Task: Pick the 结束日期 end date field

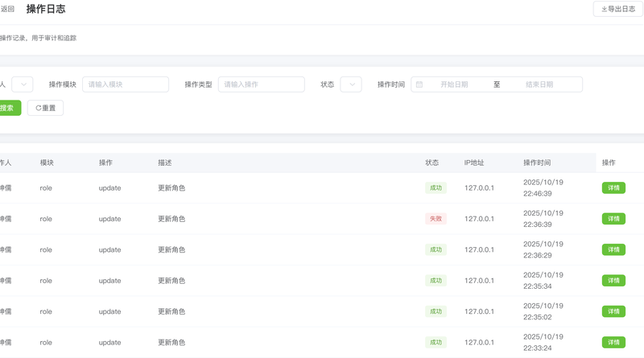Action: pyautogui.click(x=539, y=84)
